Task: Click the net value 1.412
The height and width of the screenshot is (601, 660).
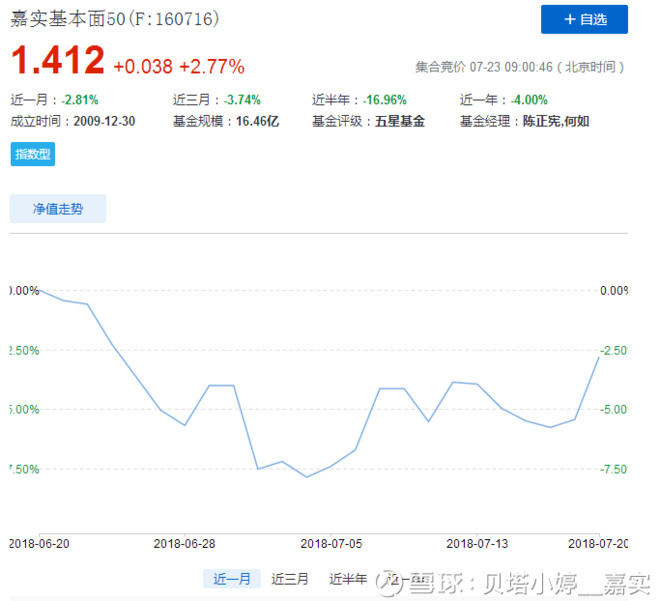Action: coord(58,60)
